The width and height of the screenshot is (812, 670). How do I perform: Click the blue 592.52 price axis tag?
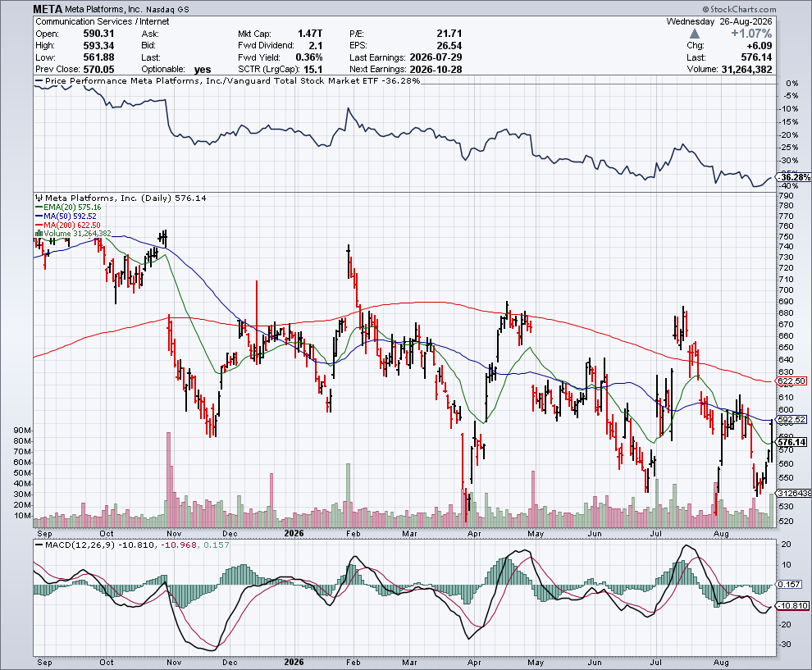791,419
